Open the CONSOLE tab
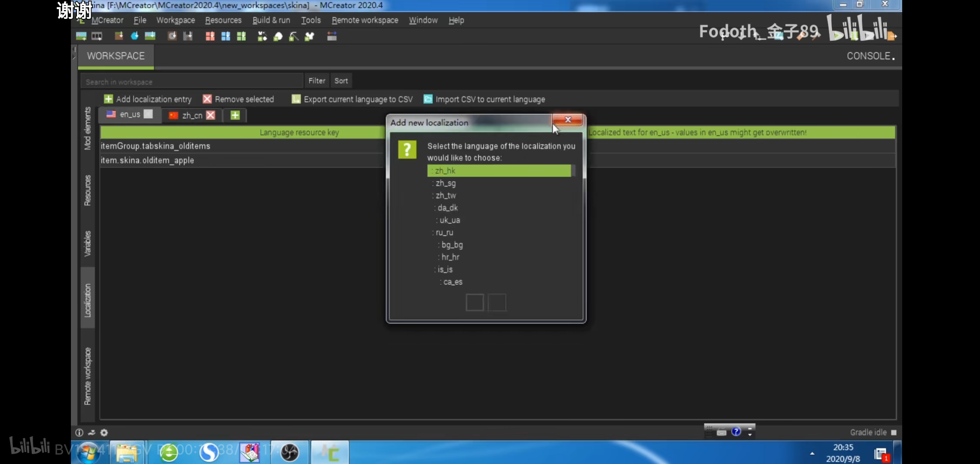 868,56
